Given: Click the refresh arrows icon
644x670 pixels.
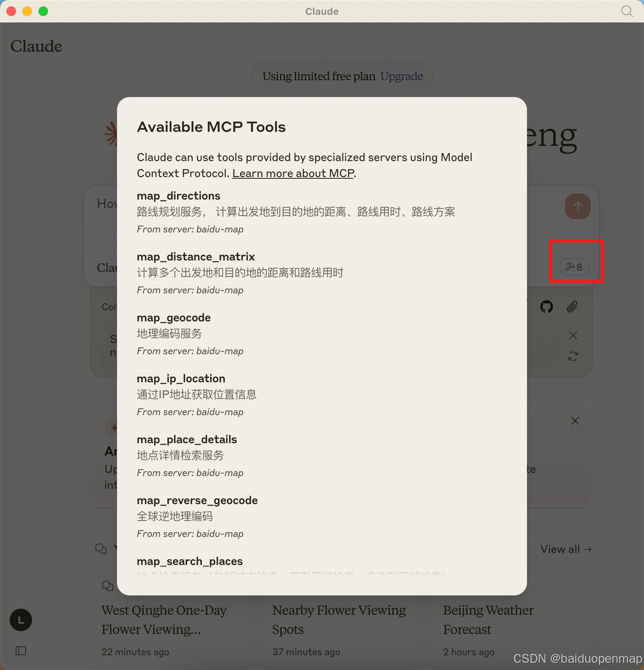Looking at the screenshot, I should pyautogui.click(x=573, y=356).
